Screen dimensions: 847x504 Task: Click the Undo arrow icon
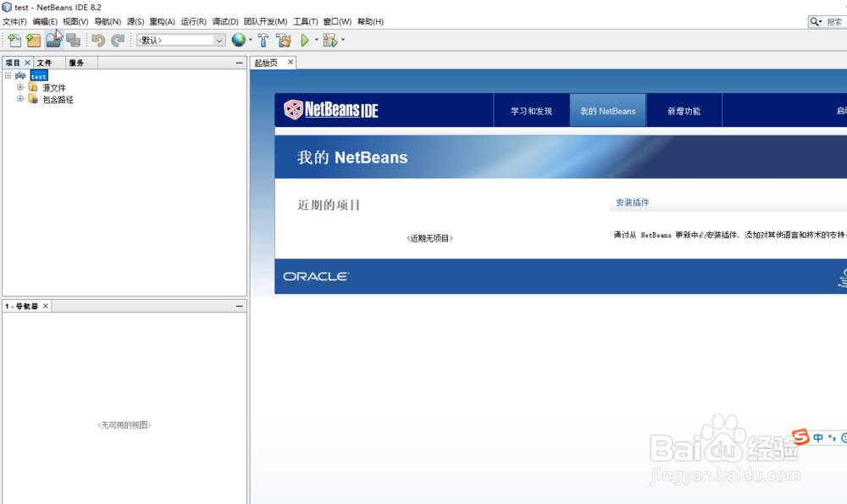pyautogui.click(x=97, y=40)
